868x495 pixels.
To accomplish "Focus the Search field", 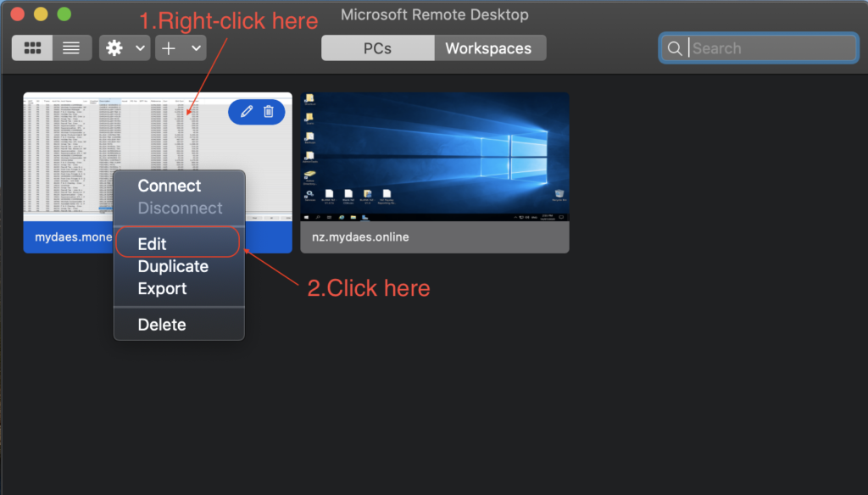I will tap(759, 48).
